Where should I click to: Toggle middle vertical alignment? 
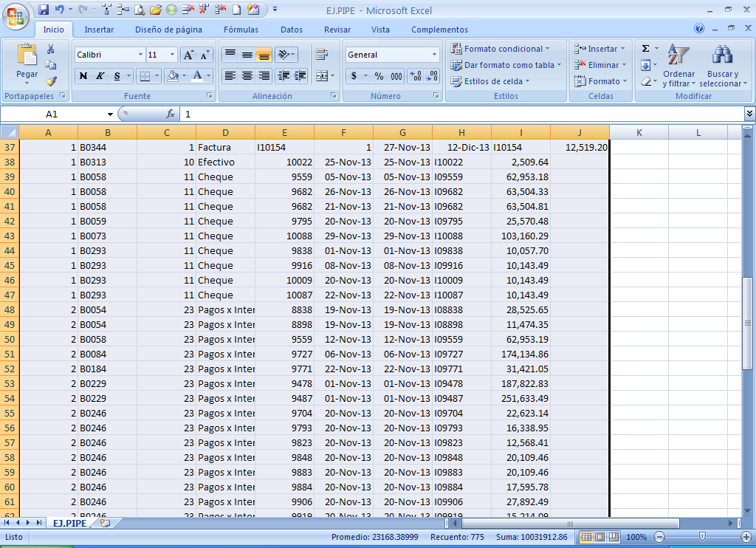(x=247, y=55)
